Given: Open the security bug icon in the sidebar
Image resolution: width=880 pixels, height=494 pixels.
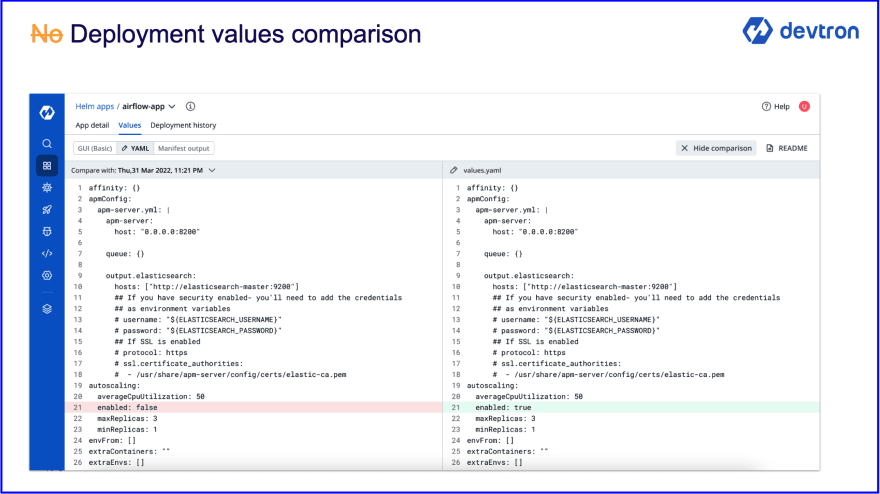Looking at the screenshot, I should point(47,231).
